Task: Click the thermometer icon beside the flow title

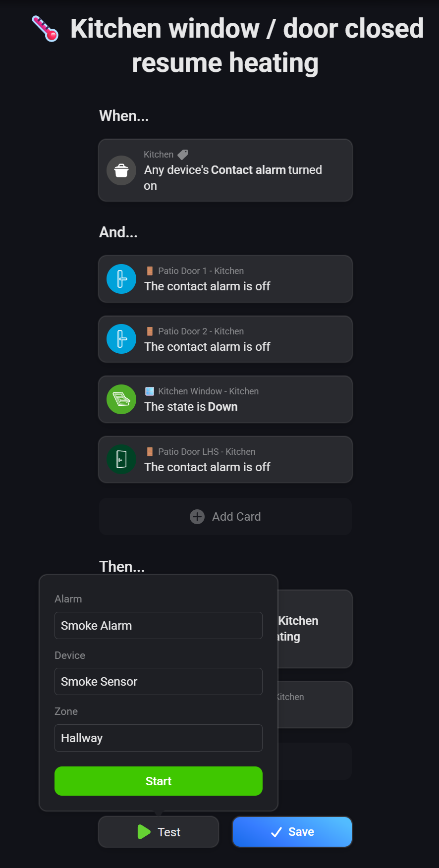Action: (45, 29)
